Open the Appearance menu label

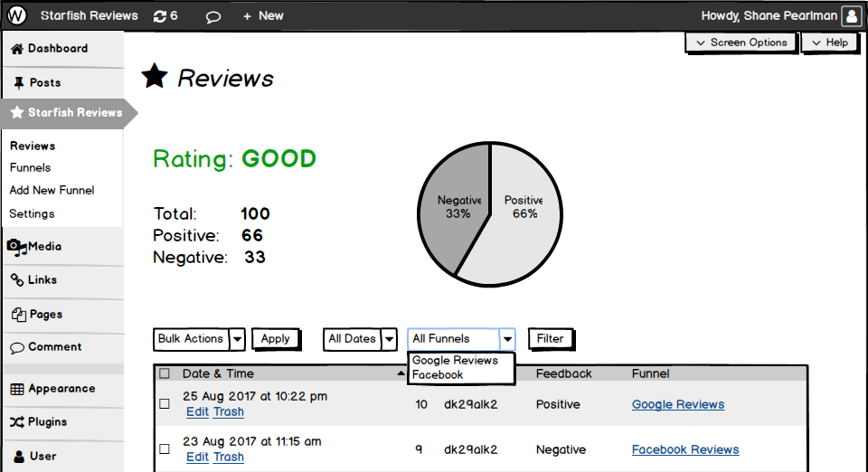pyautogui.click(x=62, y=389)
